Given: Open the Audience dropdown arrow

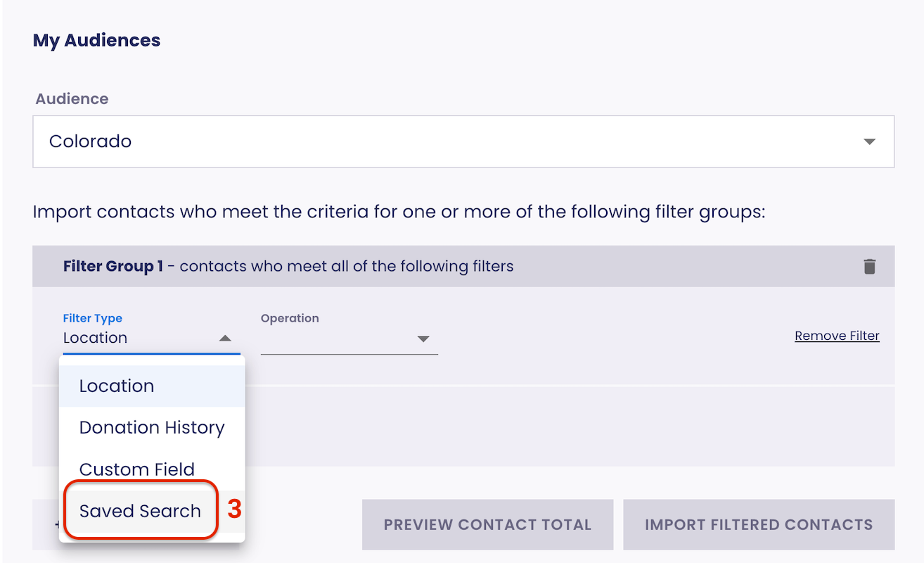Looking at the screenshot, I should [x=869, y=141].
